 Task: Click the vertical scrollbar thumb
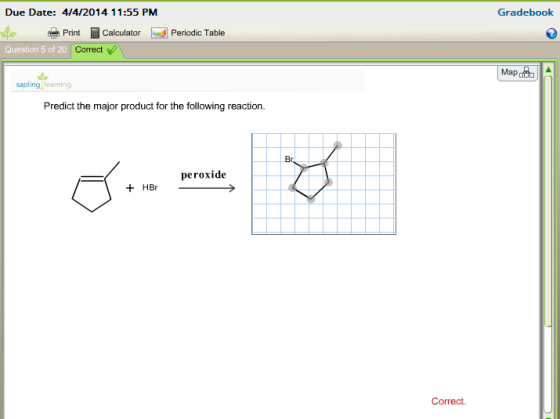tap(548, 200)
